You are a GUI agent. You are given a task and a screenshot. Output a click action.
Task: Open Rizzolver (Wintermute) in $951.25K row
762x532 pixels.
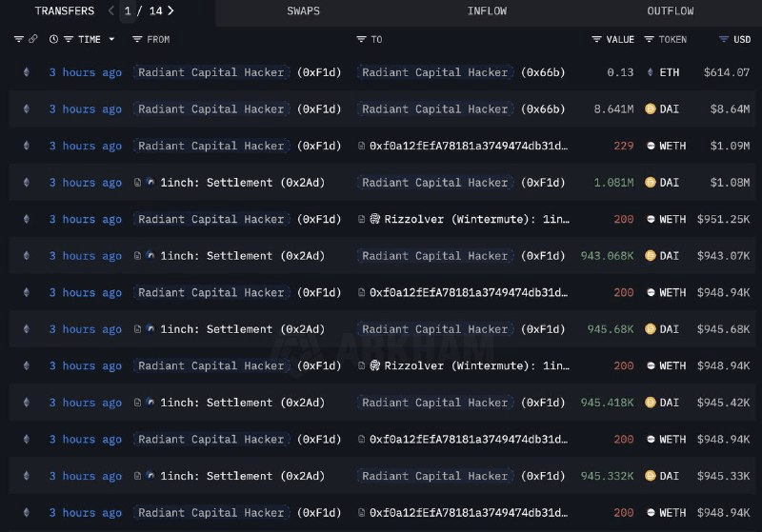tap(477, 219)
